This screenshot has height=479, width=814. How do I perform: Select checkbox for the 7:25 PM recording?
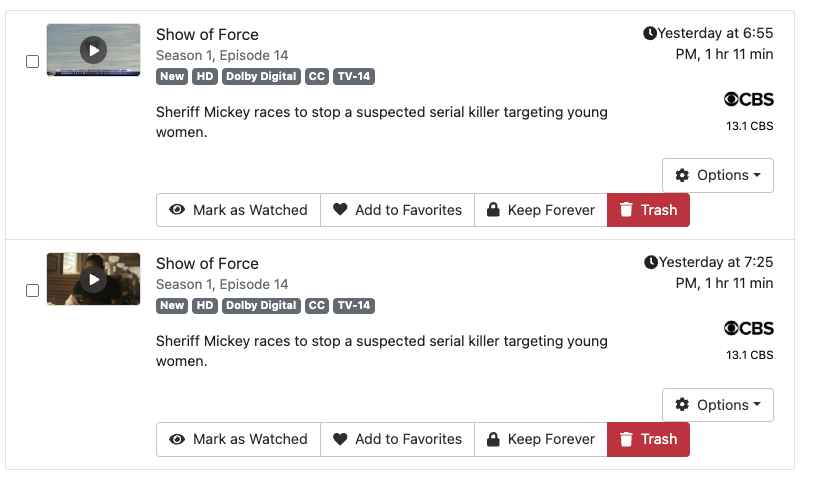[32, 290]
